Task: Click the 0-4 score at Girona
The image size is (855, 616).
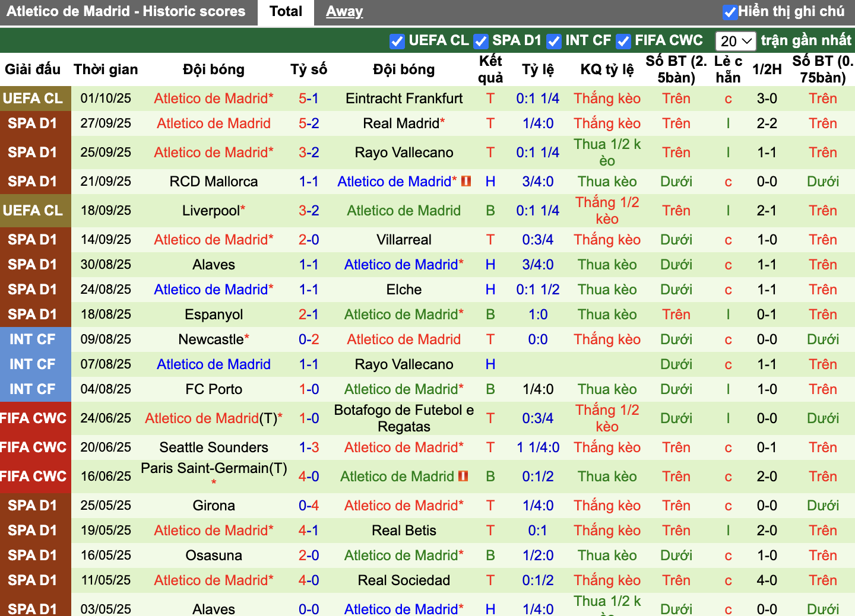Action: point(309,506)
